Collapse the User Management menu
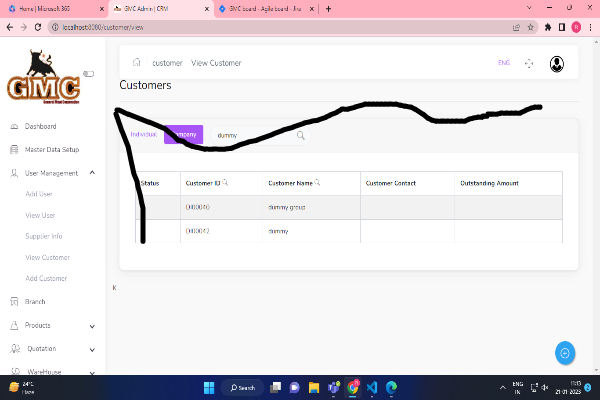The height and width of the screenshot is (400, 600). click(x=92, y=173)
